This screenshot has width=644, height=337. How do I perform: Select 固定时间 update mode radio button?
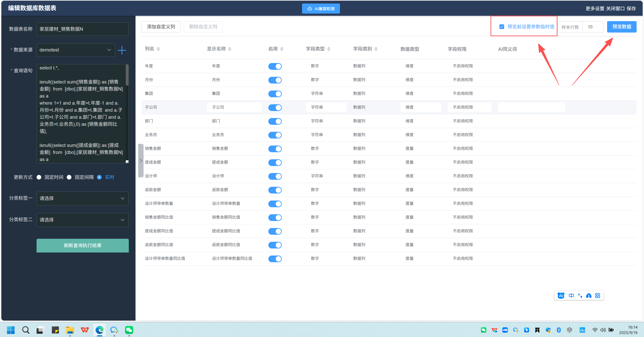click(39, 177)
